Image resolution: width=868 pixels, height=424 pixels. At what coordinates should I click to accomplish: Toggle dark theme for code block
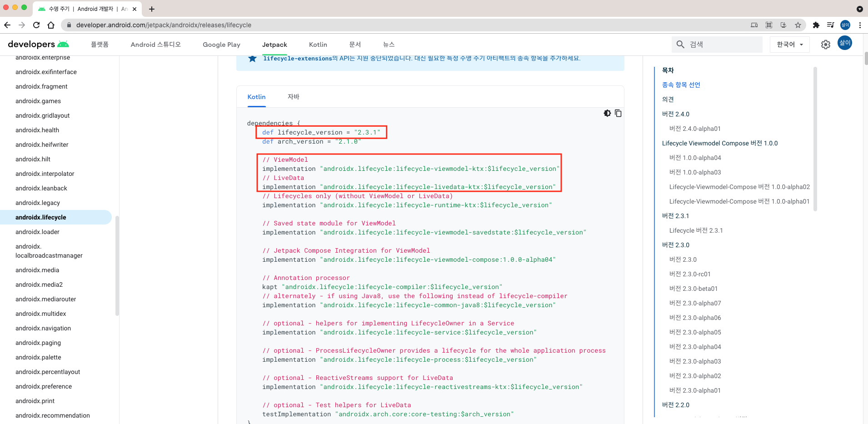tap(607, 113)
